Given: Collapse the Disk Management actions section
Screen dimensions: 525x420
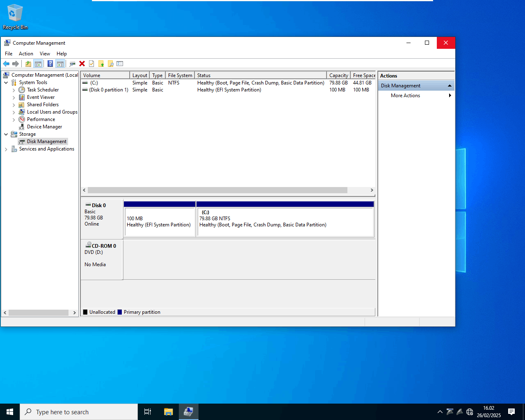Looking at the screenshot, I should pos(450,86).
